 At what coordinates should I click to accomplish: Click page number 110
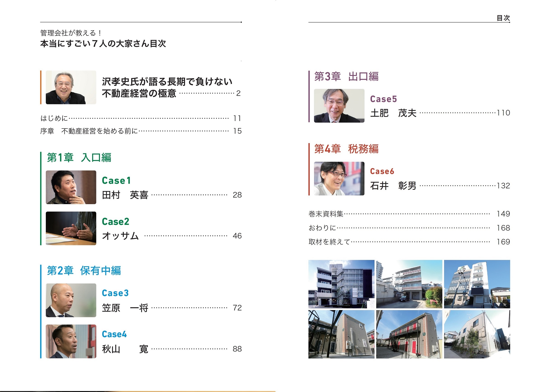coord(503,113)
